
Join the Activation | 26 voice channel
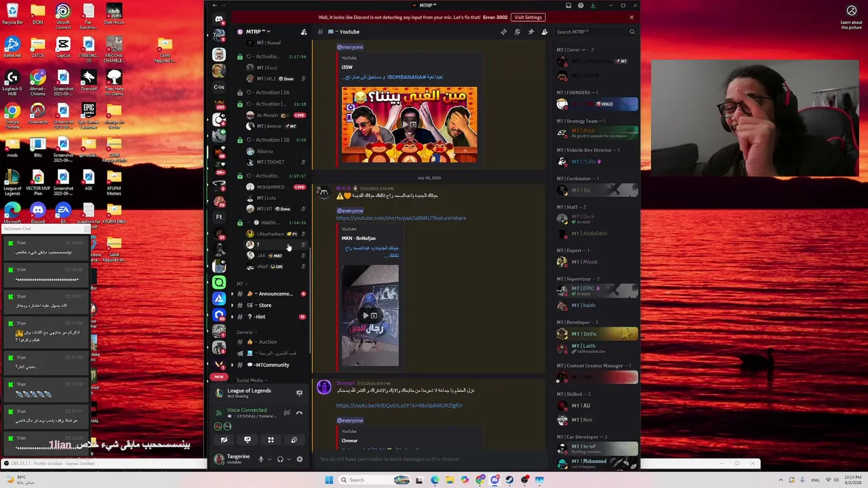(x=271, y=92)
